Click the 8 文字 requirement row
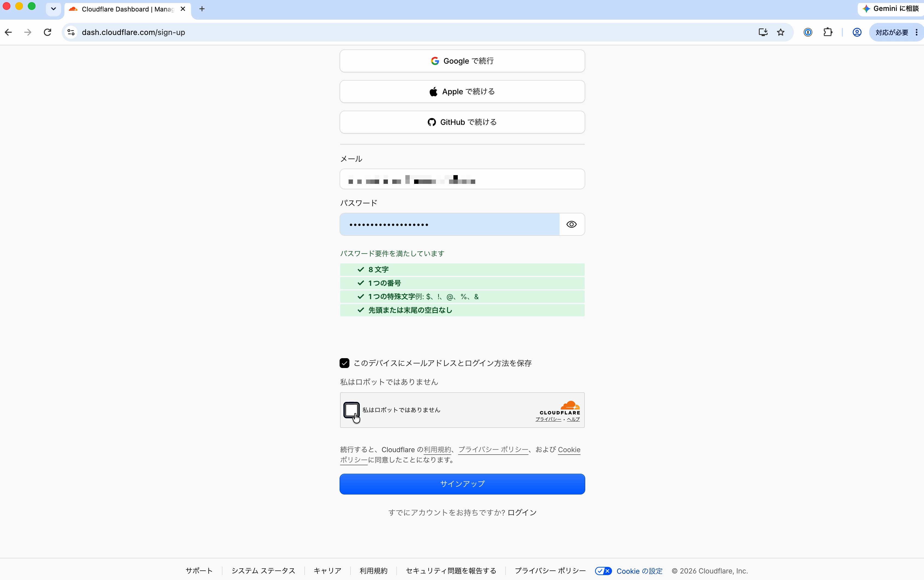The image size is (924, 580). (462, 270)
